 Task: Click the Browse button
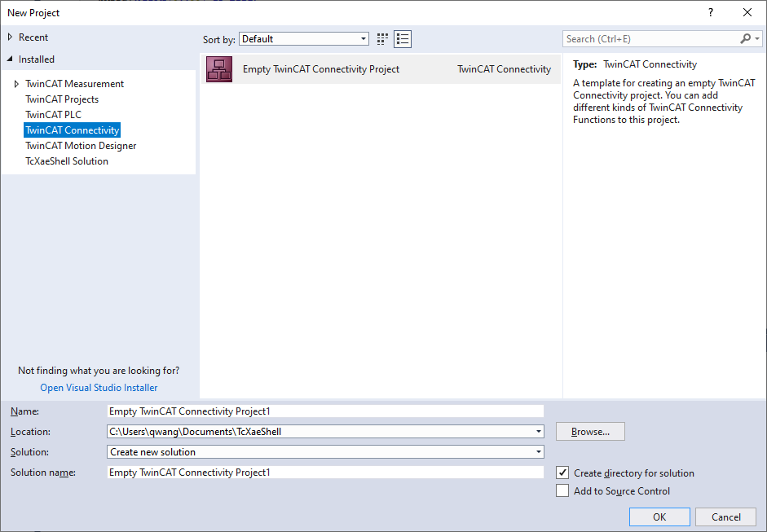(590, 432)
